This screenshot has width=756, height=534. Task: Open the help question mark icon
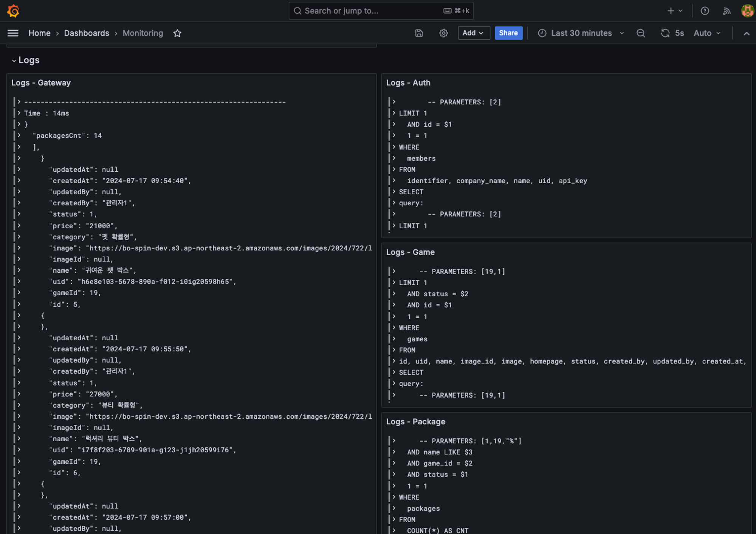705,11
